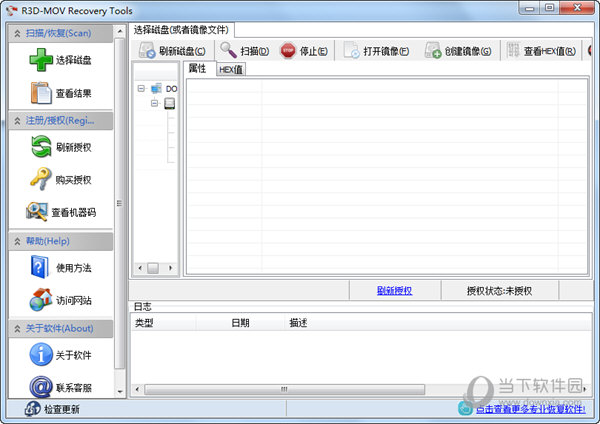Click log panel horizontal scrollbar thumb

[284, 389]
